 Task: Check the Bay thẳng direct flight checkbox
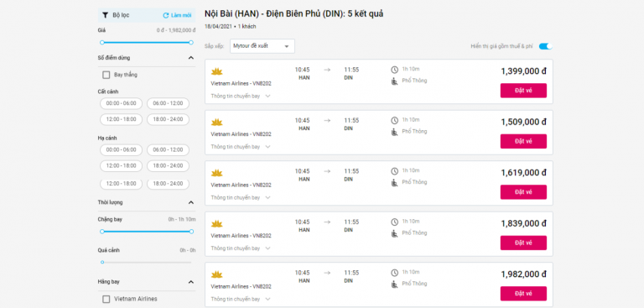tap(106, 75)
